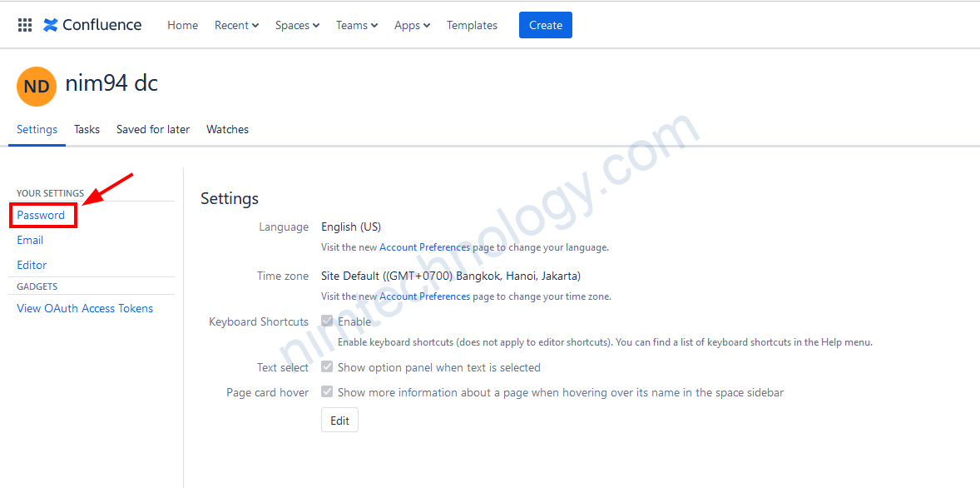Toggle the Keyboard Shortcuts Enable checkbox
Viewport: 980px width, 488px height.
click(x=327, y=321)
